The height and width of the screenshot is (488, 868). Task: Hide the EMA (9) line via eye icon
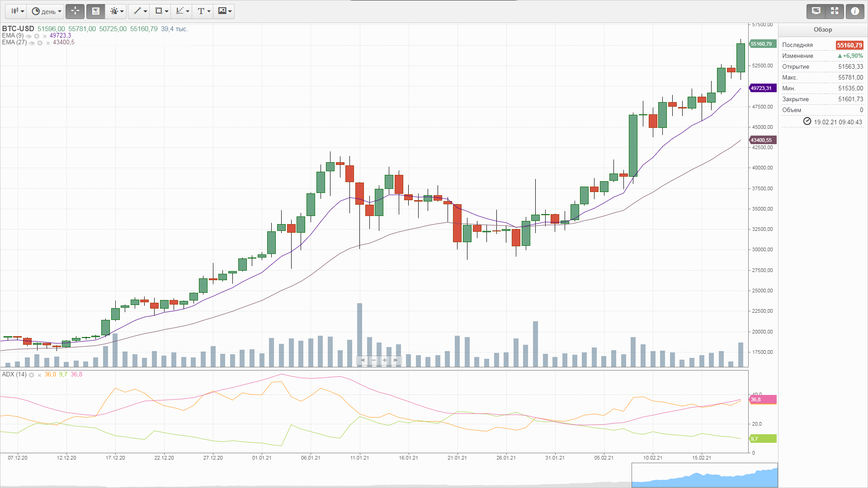point(29,36)
